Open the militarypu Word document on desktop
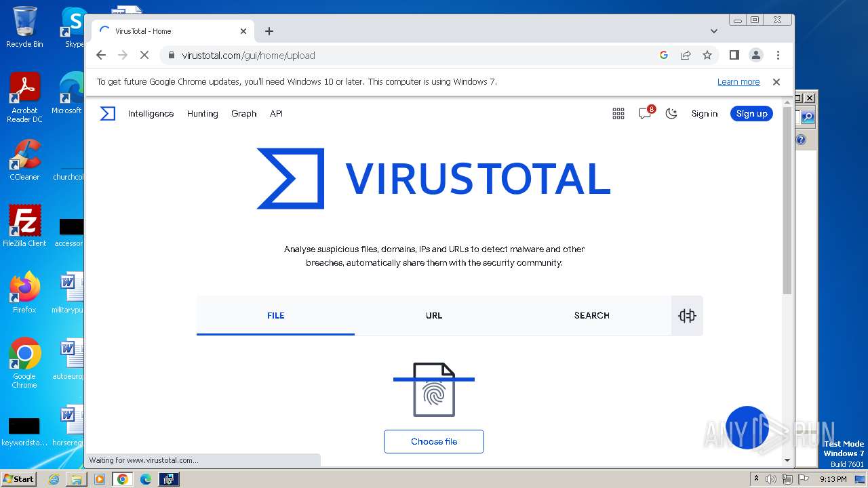The height and width of the screenshot is (488, 868). [x=67, y=293]
